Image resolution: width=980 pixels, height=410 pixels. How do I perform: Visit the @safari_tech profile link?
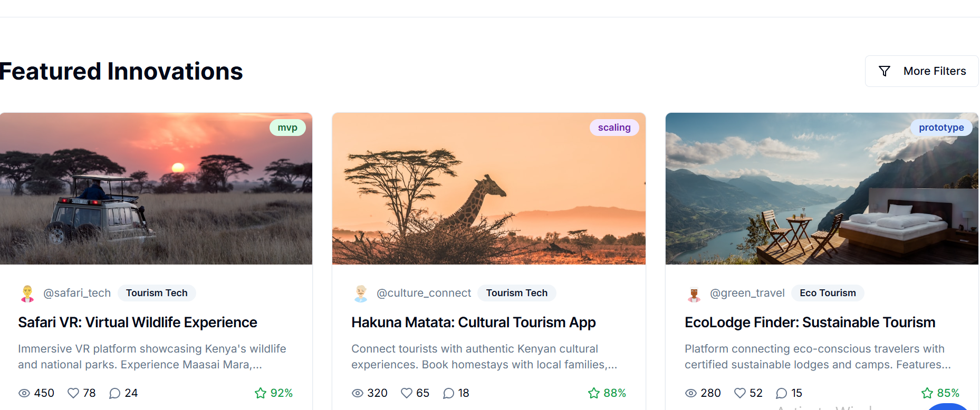pos(77,293)
